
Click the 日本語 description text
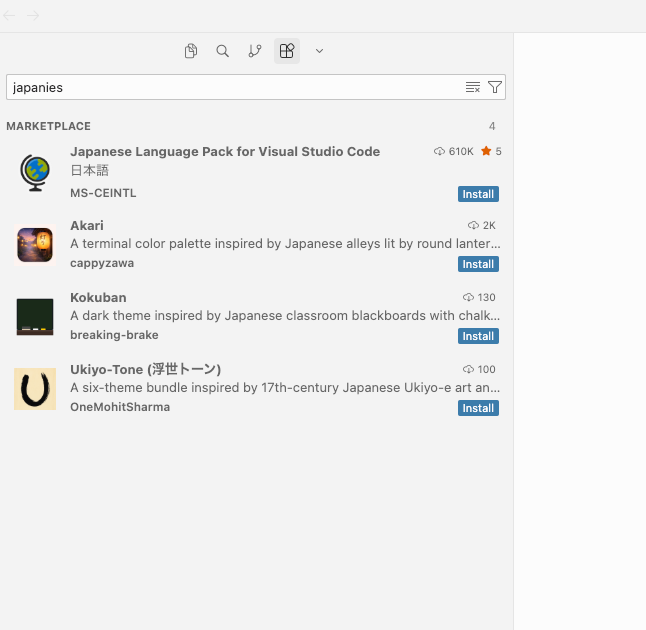(x=89, y=171)
